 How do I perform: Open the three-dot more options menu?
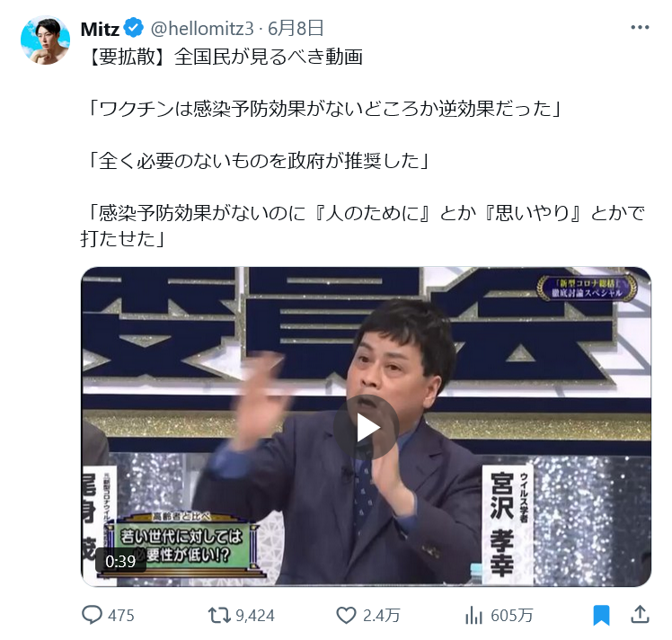tap(640, 28)
